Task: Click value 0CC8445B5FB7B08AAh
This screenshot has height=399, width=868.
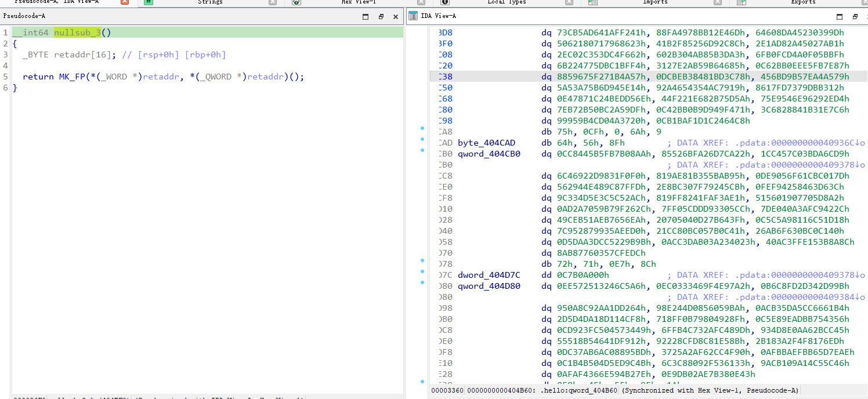Action: coord(605,154)
